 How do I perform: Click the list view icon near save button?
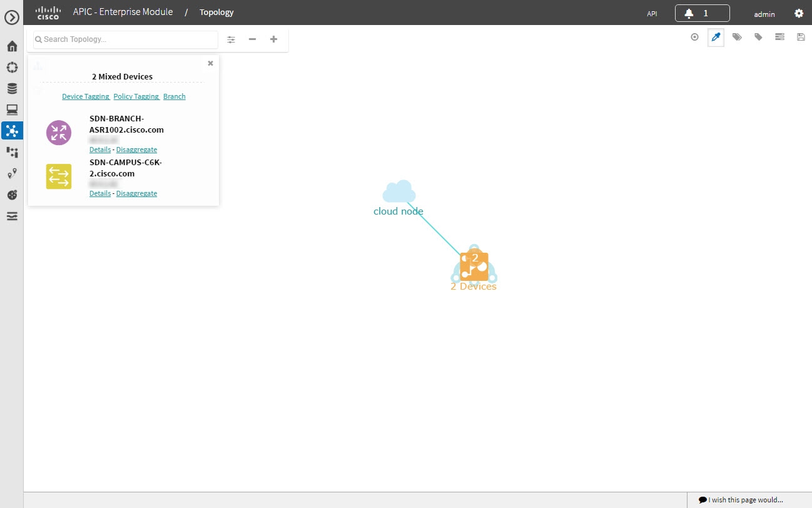tap(779, 37)
